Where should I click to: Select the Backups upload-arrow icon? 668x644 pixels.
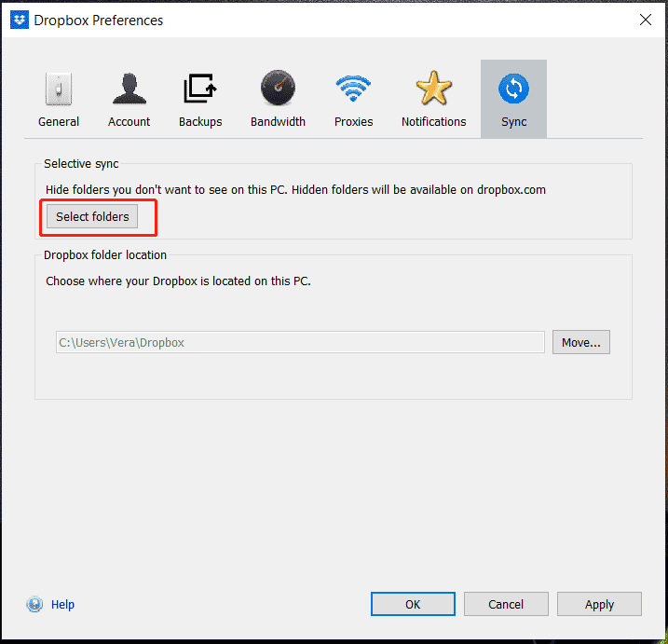click(x=200, y=89)
